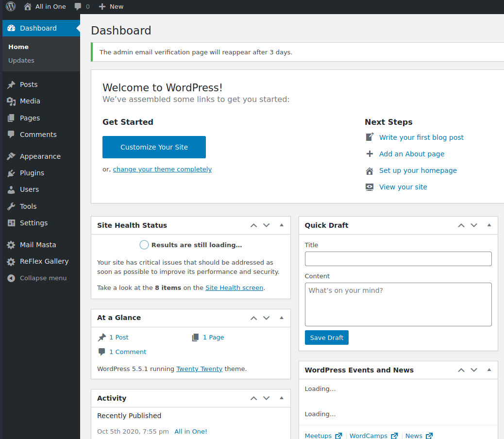Open the WordPress logo menu
The width and height of the screenshot is (504, 439).
(10, 6)
